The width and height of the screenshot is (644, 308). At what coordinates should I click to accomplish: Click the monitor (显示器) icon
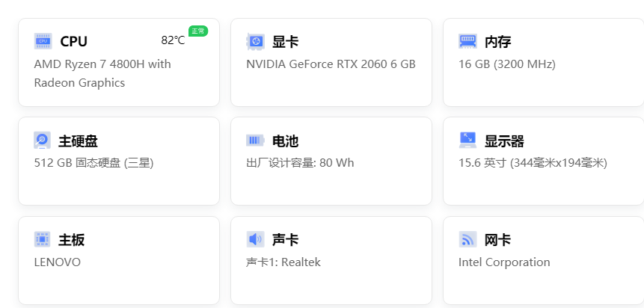coord(467,141)
